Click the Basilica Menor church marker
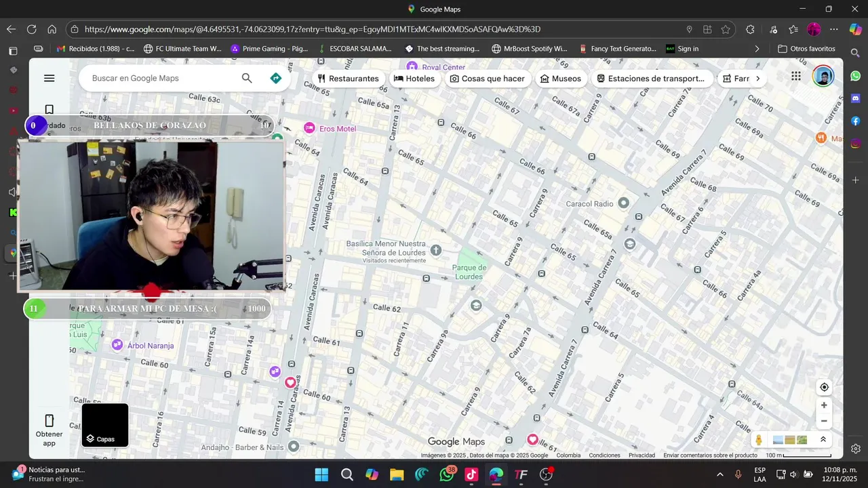This screenshot has height=488, width=868. [x=436, y=250]
